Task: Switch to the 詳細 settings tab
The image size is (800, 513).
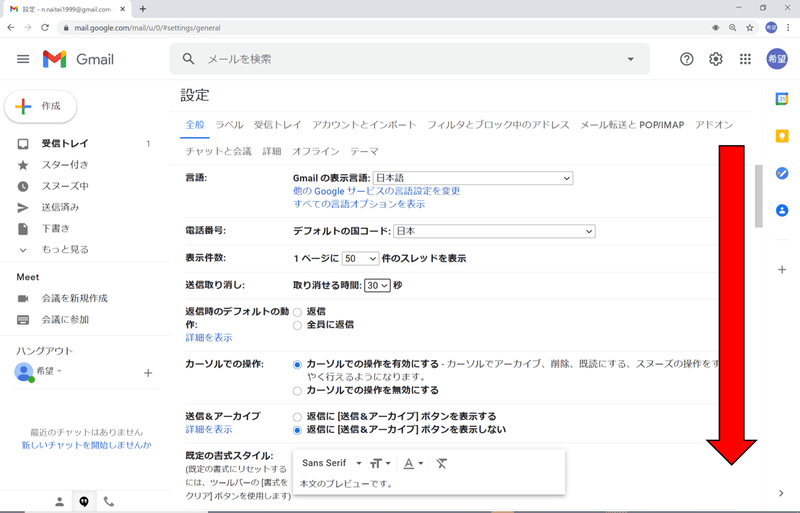Action: point(272,151)
